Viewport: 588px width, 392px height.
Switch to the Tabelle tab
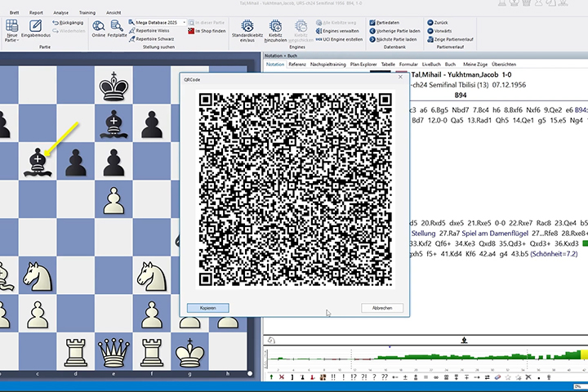388,65
